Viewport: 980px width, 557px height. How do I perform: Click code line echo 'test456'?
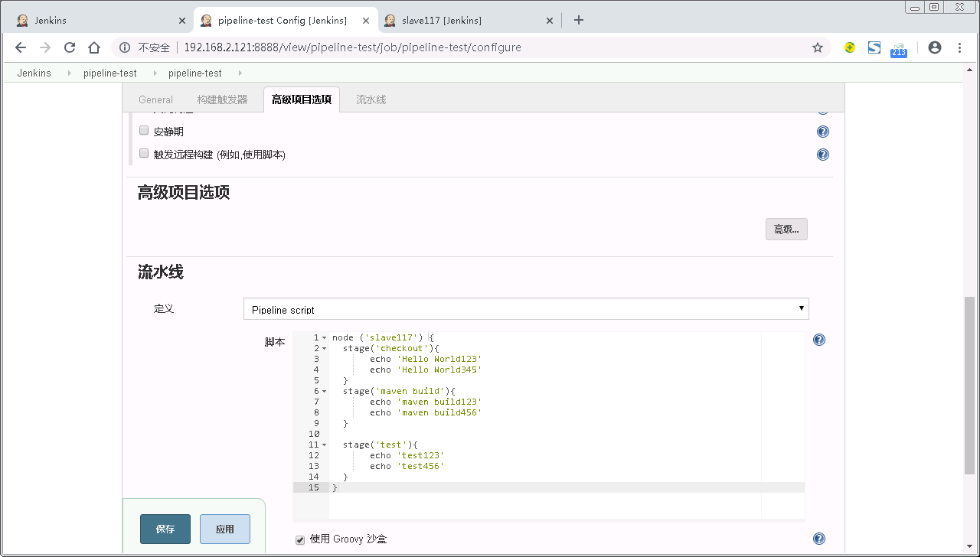pyautogui.click(x=407, y=466)
